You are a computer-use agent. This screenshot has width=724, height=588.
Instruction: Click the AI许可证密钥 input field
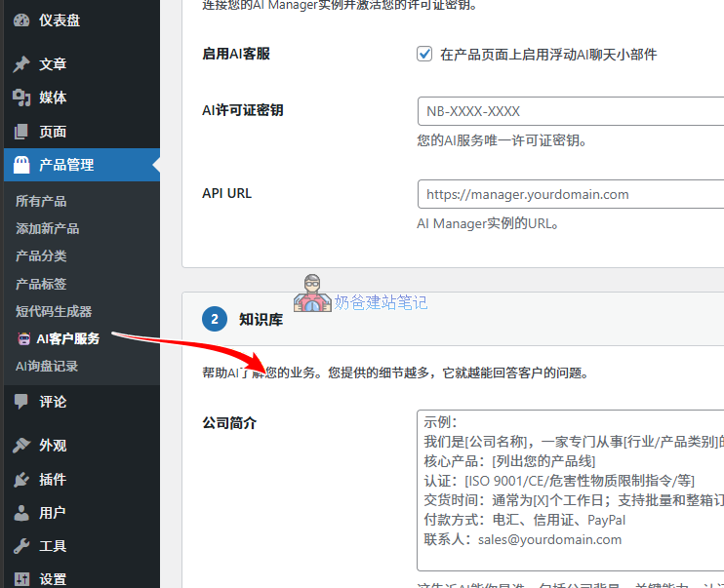point(571,111)
